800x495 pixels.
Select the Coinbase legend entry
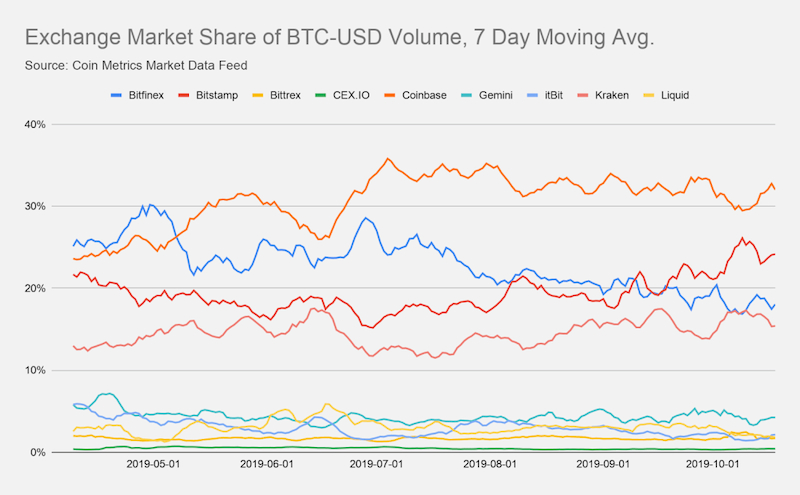[x=416, y=95]
